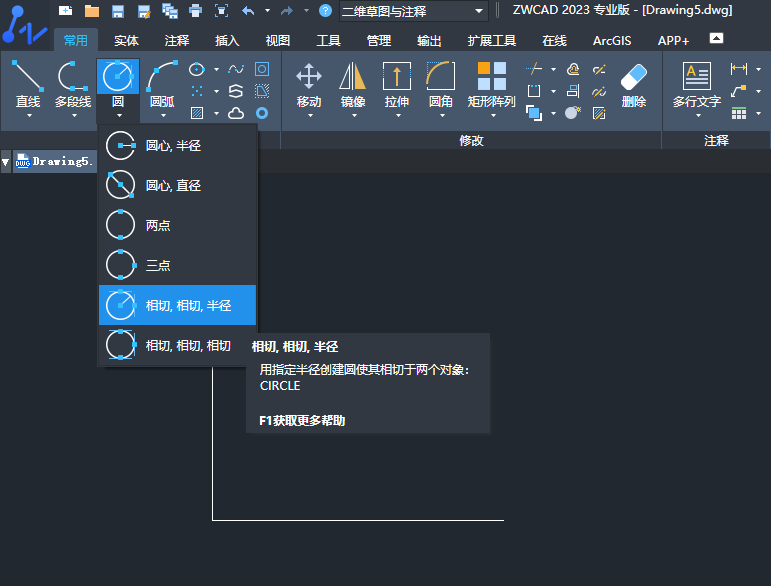Viewport: 771px width, 586px height.
Task: Expand dropdown arrow under 多段线
Action: point(74,116)
